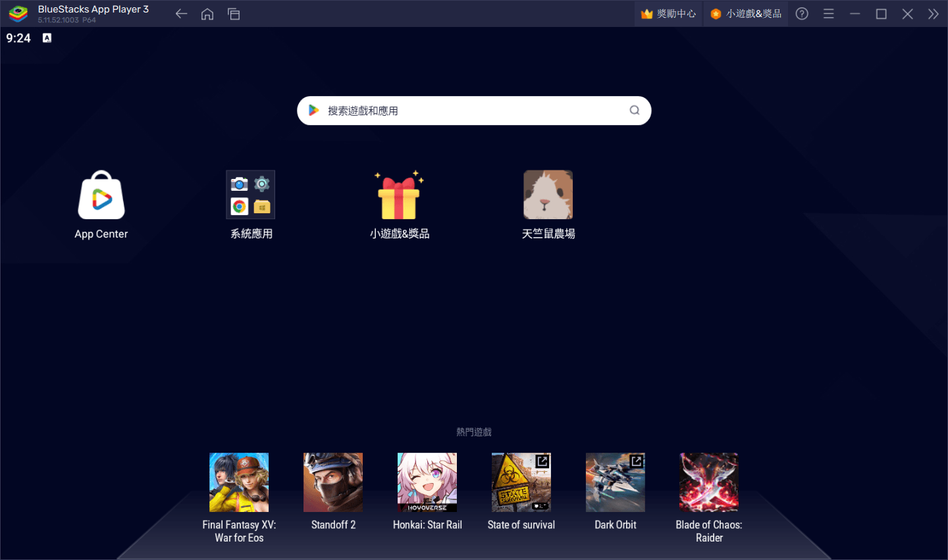This screenshot has height=560, width=948.
Task: Go back with the back arrow
Action: (x=181, y=14)
